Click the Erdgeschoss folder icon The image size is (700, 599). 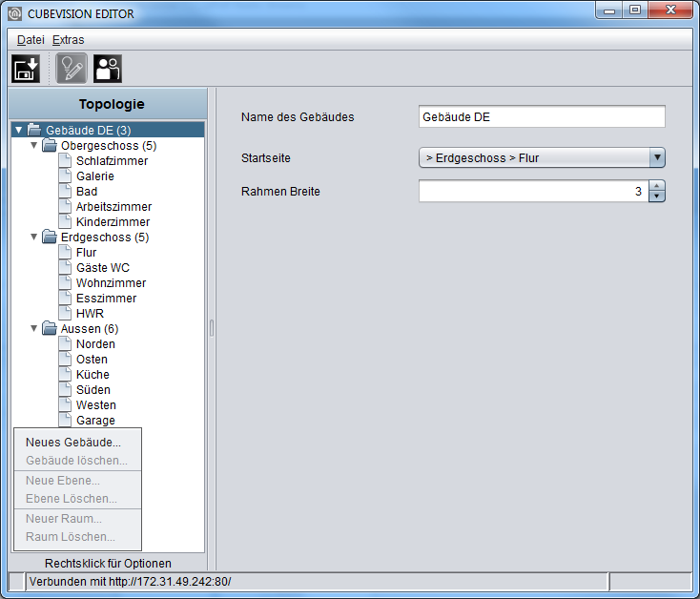50,237
